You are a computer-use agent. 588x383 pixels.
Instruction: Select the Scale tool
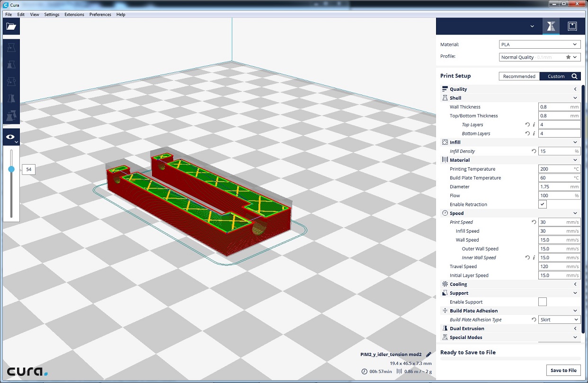11,65
